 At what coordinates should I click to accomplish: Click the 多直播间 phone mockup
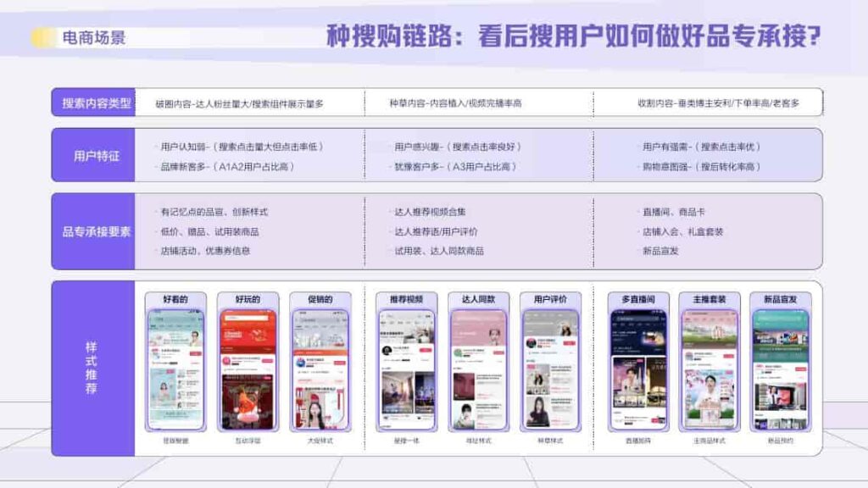(x=637, y=369)
